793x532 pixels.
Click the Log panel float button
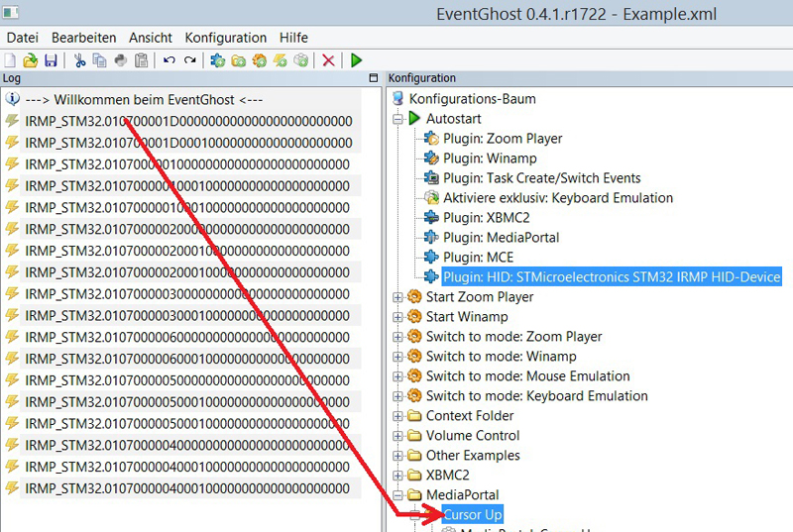(x=374, y=78)
